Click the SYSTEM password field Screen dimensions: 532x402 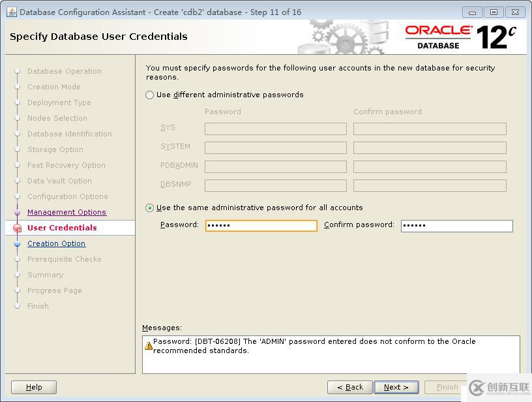click(276, 147)
